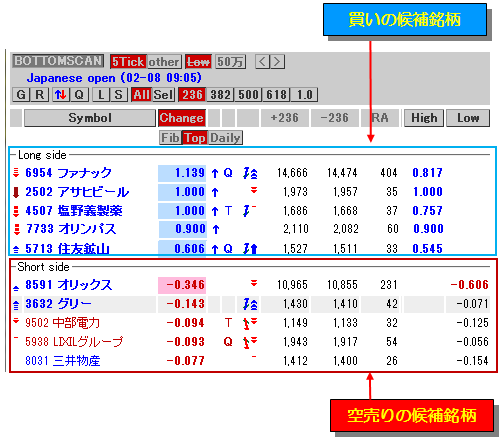Click the chart signal icon in ファナック row
The height and width of the screenshot is (441, 501).
250,173
